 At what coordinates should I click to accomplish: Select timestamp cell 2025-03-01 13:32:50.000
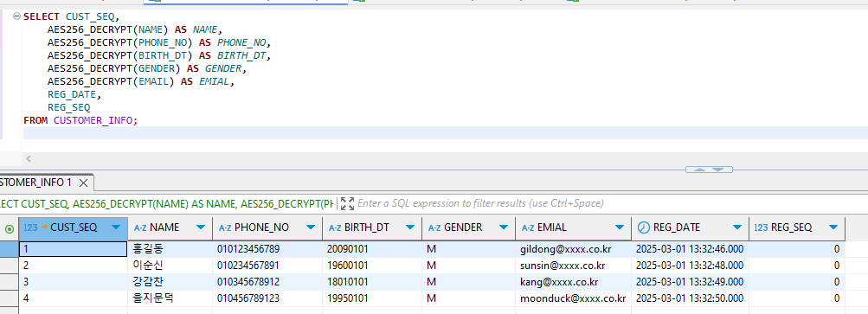tap(690, 298)
